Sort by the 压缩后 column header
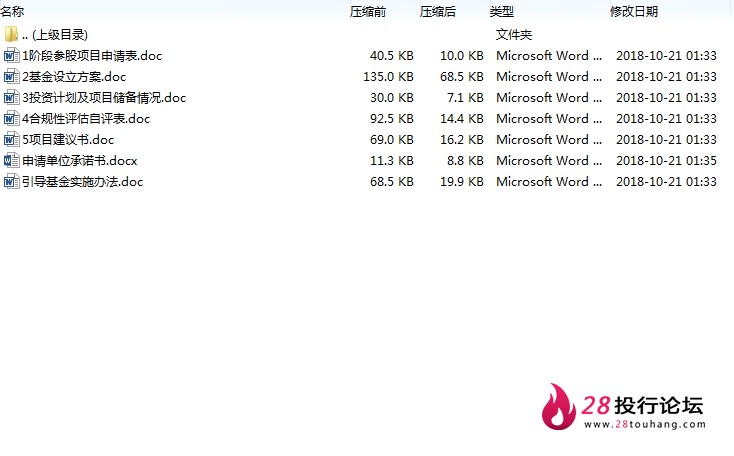Screen dimensions: 734x456 (x=438, y=11)
